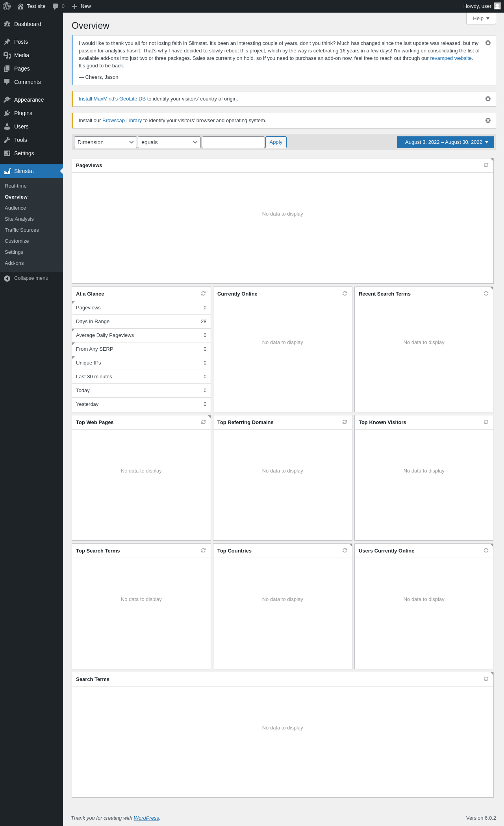
Task: Click the Today row label
Action: tap(83, 391)
